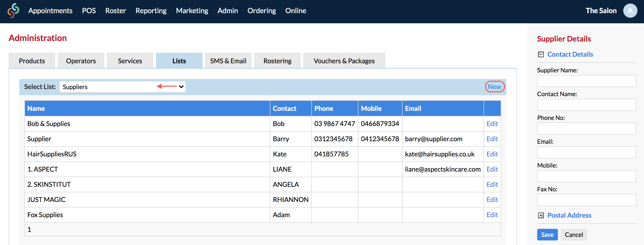This screenshot has width=644, height=245.
Task: Edit the 1. ASPECT supplier row
Action: 492,169
